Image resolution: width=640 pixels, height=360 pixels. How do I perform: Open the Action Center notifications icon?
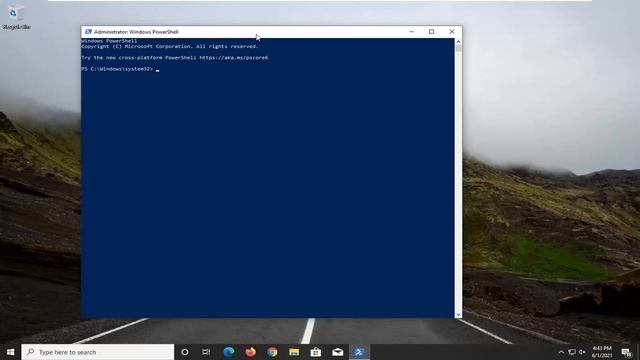point(627,352)
